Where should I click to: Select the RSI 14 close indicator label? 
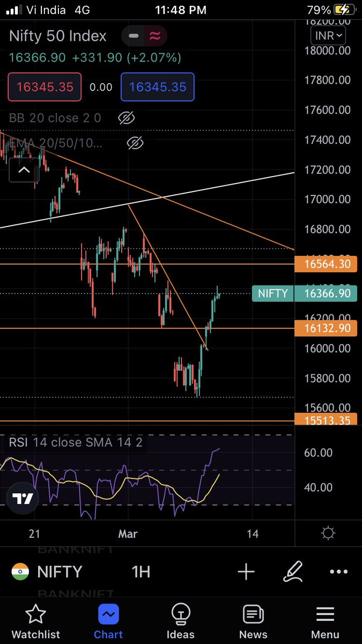(76, 443)
